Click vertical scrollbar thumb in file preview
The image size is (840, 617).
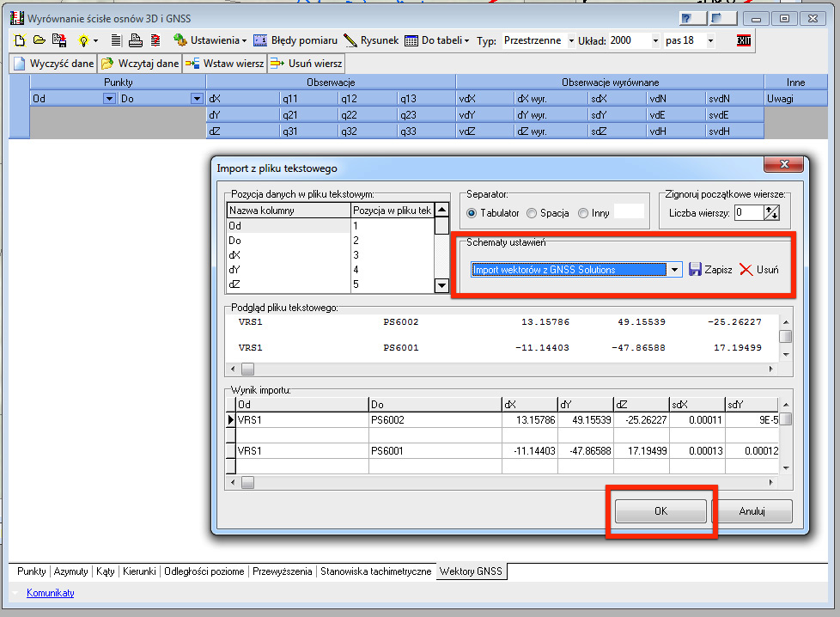(786, 336)
